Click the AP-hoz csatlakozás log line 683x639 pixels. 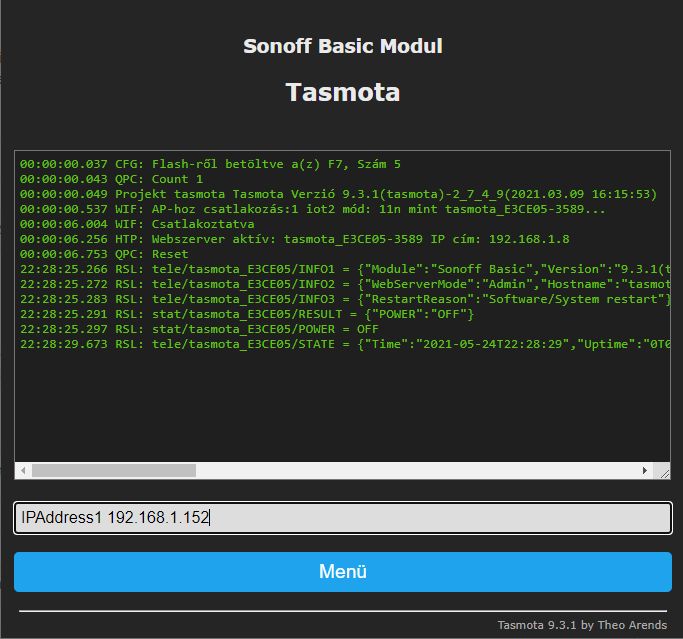click(312, 209)
